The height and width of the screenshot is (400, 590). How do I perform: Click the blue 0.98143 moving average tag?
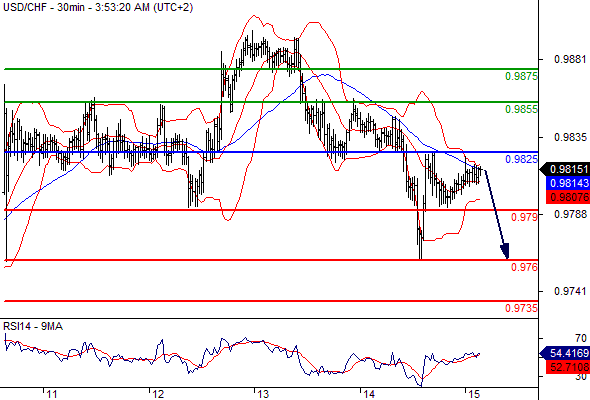[567, 183]
